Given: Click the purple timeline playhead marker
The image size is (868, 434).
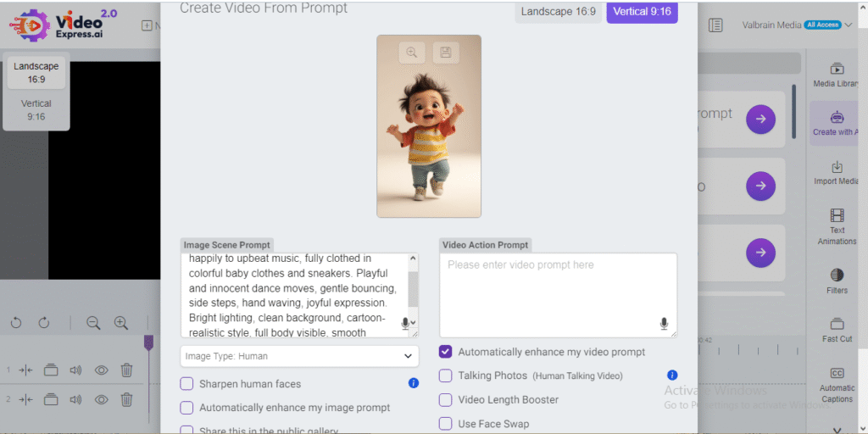Looking at the screenshot, I should coord(148,342).
